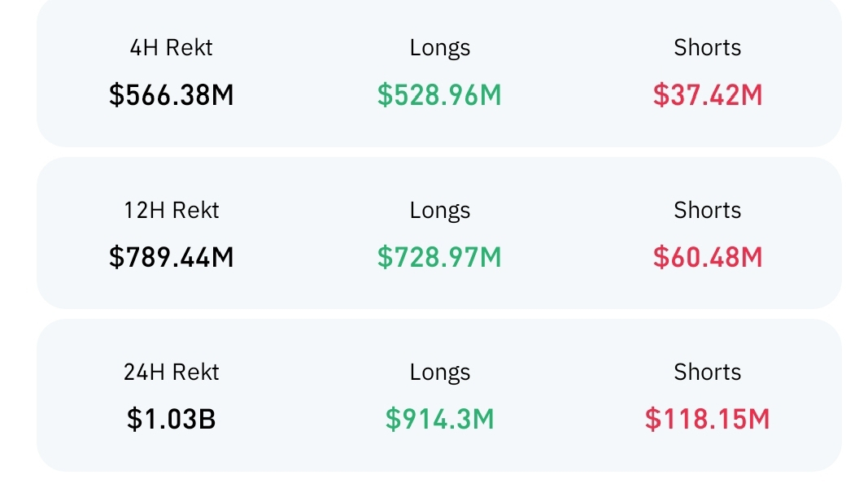868x488 pixels.
Task: Select the $789.44M 12H total value
Action: pos(171,257)
